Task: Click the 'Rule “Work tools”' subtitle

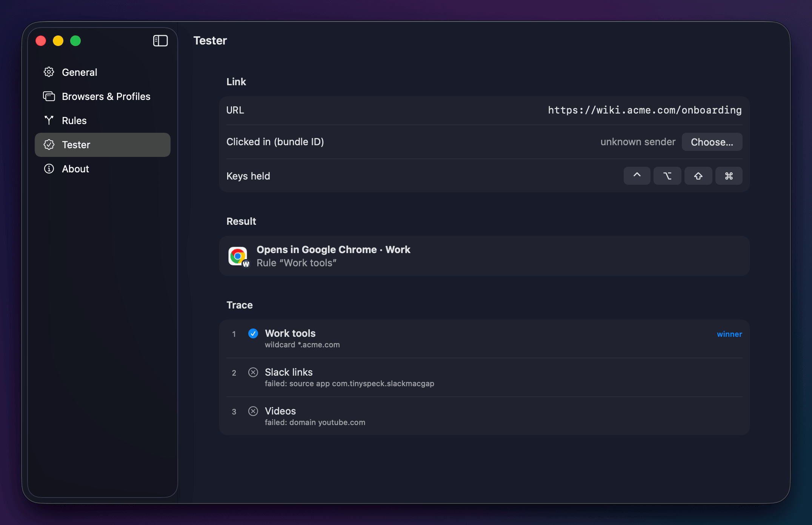Action: pyautogui.click(x=297, y=263)
